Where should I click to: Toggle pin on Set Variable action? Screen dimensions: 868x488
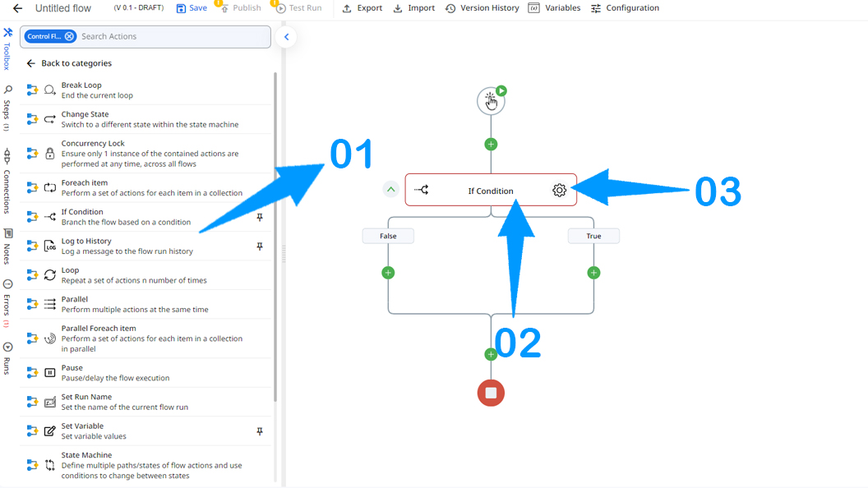(x=260, y=431)
